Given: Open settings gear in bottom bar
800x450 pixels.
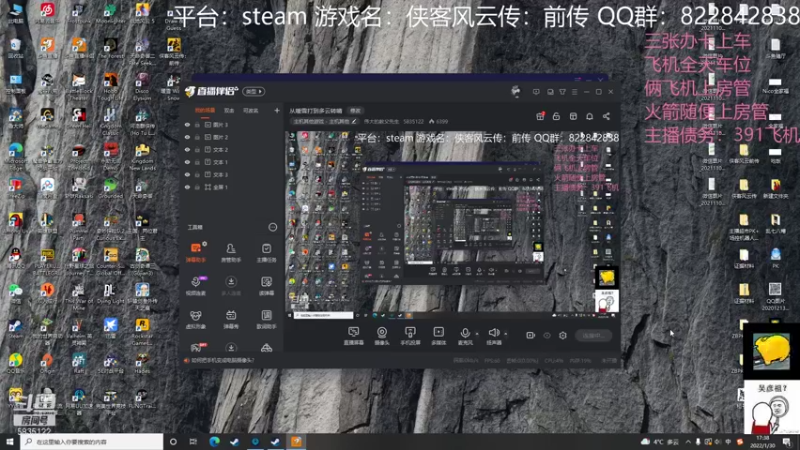Looking at the screenshot, I should [x=563, y=335].
